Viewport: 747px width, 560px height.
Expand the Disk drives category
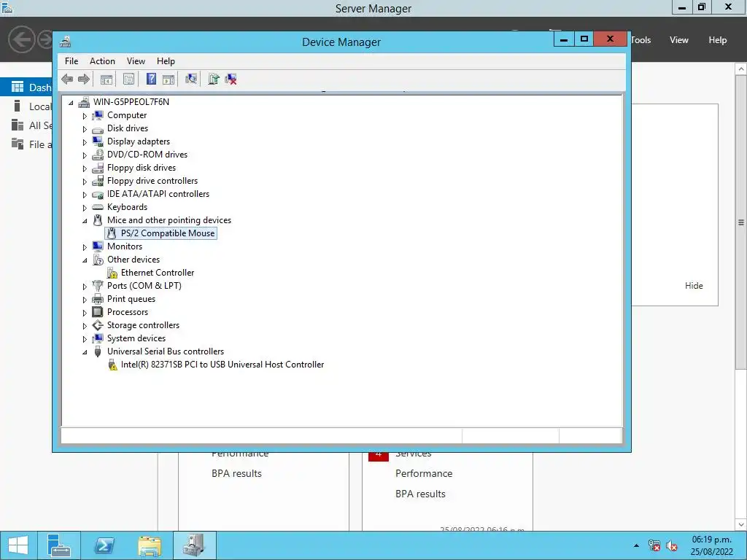[x=85, y=128]
